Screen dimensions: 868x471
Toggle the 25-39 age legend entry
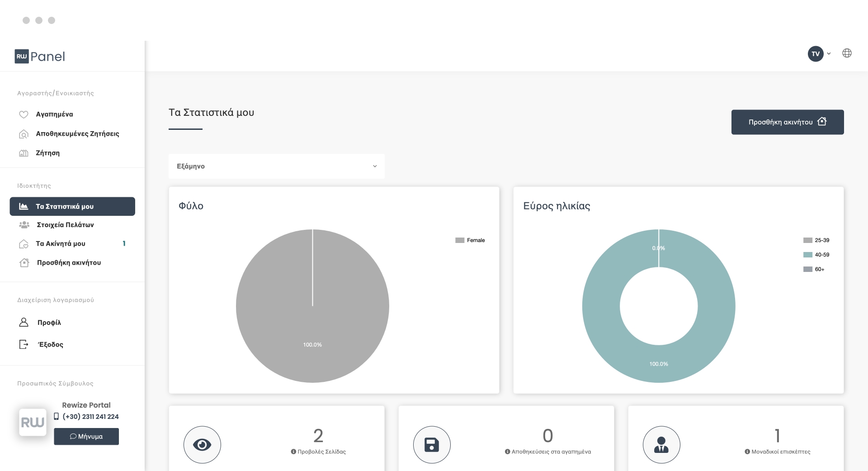click(816, 240)
